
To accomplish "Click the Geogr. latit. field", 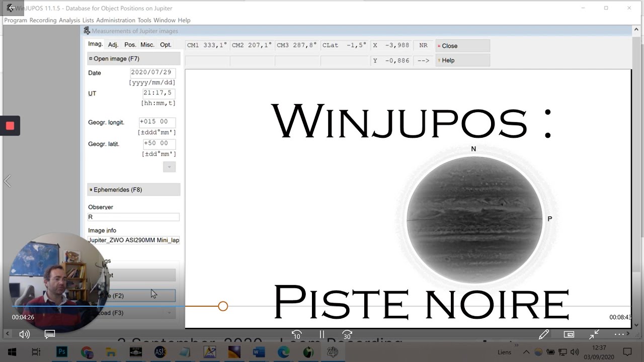I will click(x=159, y=144).
